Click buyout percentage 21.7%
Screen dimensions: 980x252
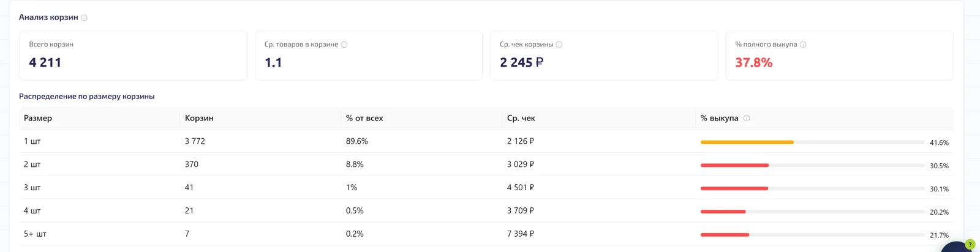pyautogui.click(x=939, y=235)
